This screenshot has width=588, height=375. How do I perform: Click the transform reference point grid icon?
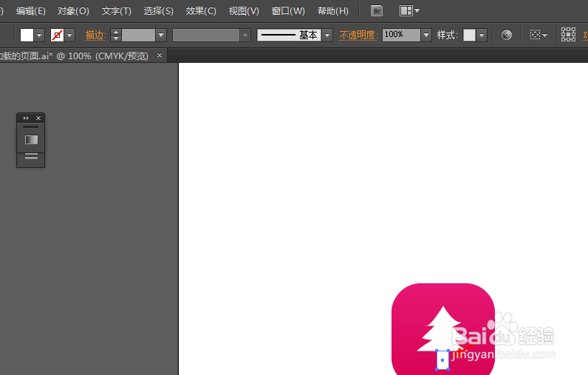click(x=568, y=35)
